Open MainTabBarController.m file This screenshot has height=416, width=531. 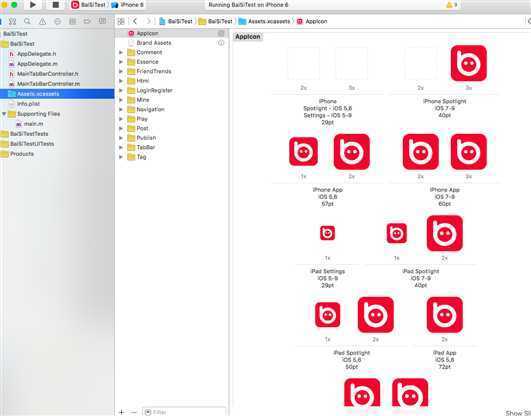pos(48,84)
